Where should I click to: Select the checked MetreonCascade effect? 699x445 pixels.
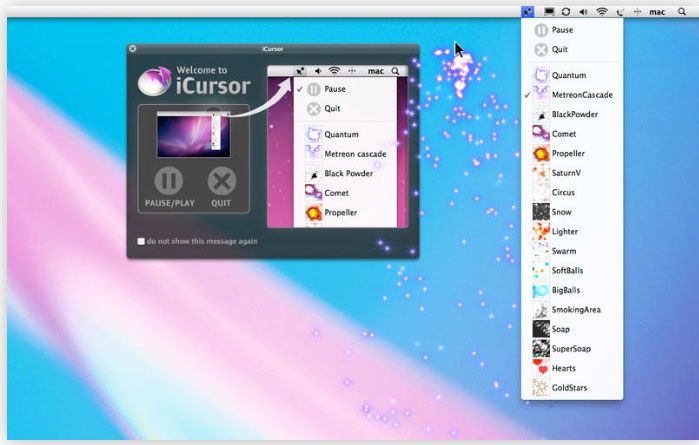coord(582,95)
